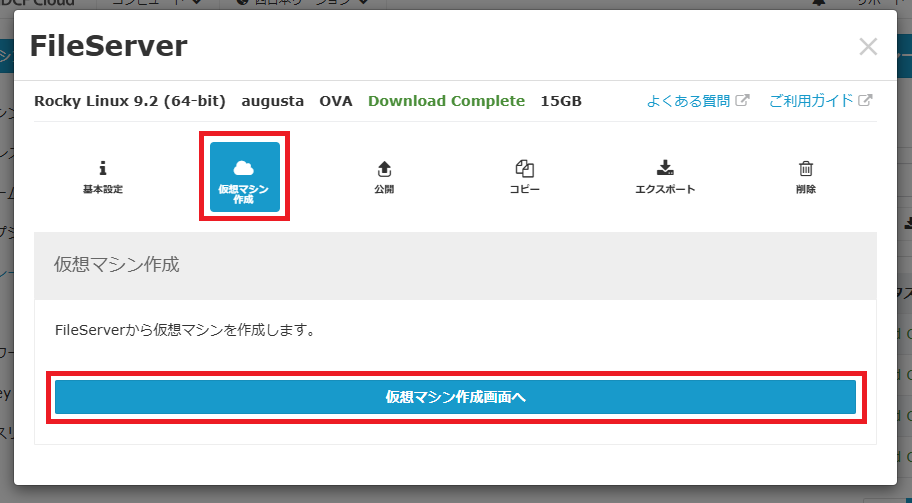Open the よくある質問 link
Screen dimensions: 912x503
[689, 101]
